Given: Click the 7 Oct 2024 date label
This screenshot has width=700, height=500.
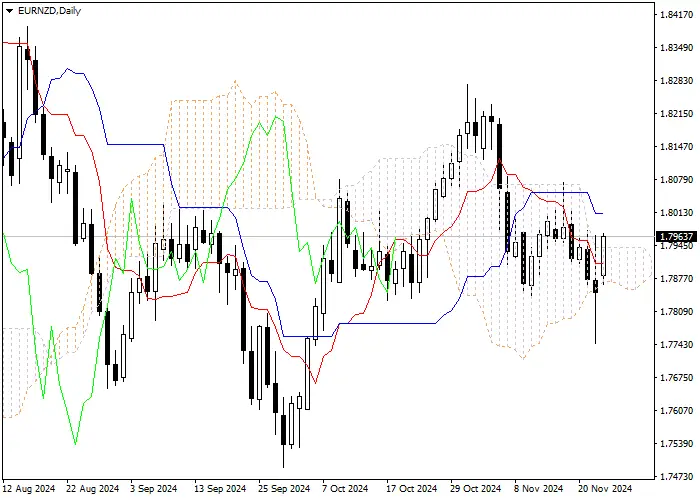Looking at the screenshot, I should pyautogui.click(x=345, y=489).
